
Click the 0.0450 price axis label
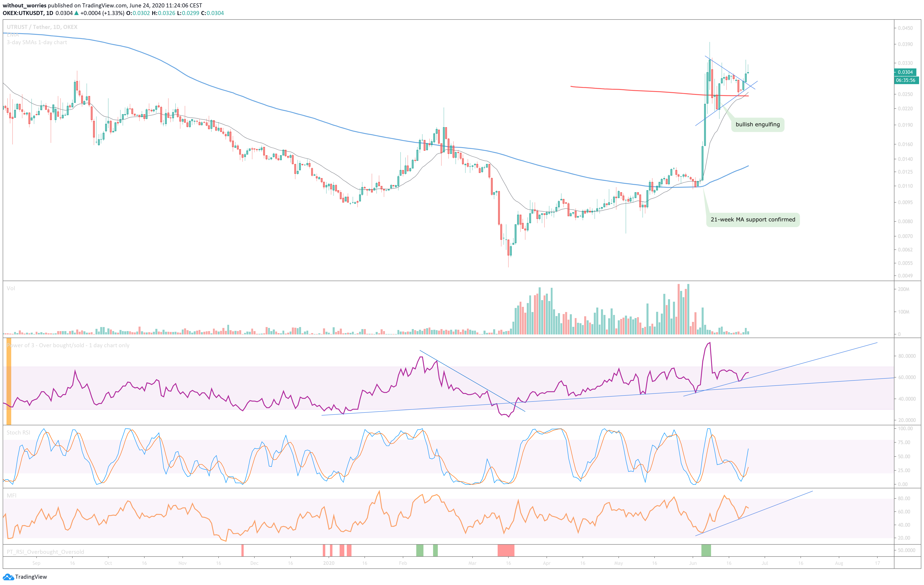click(905, 28)
